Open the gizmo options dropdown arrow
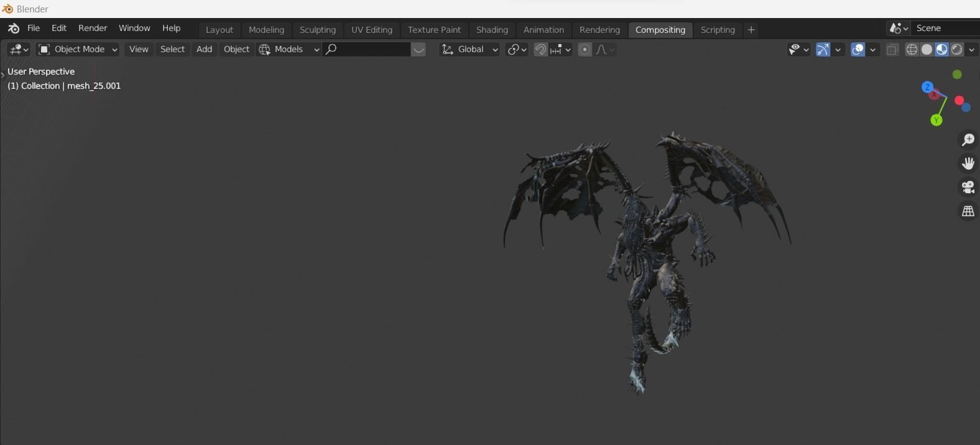This screenshot has height=445, width=980. [x=838, y=50]
